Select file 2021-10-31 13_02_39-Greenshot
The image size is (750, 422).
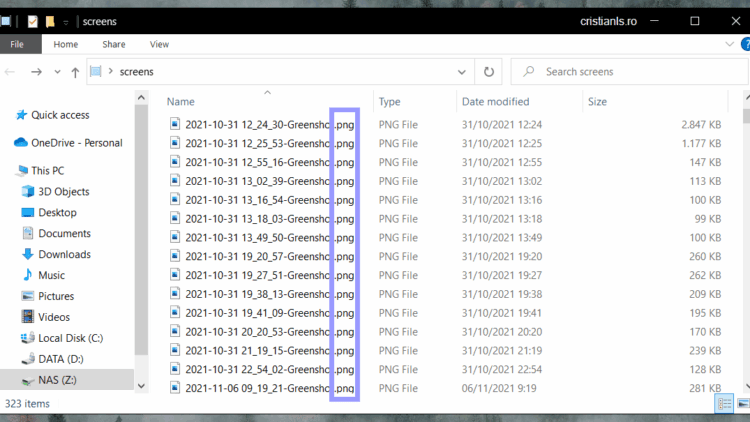pos(270,181)
